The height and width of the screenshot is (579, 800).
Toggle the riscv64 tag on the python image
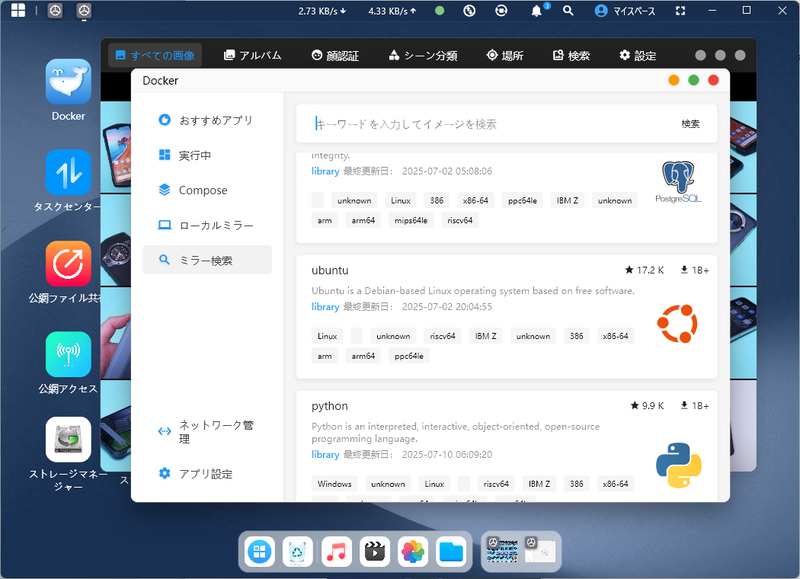(497, 483)
